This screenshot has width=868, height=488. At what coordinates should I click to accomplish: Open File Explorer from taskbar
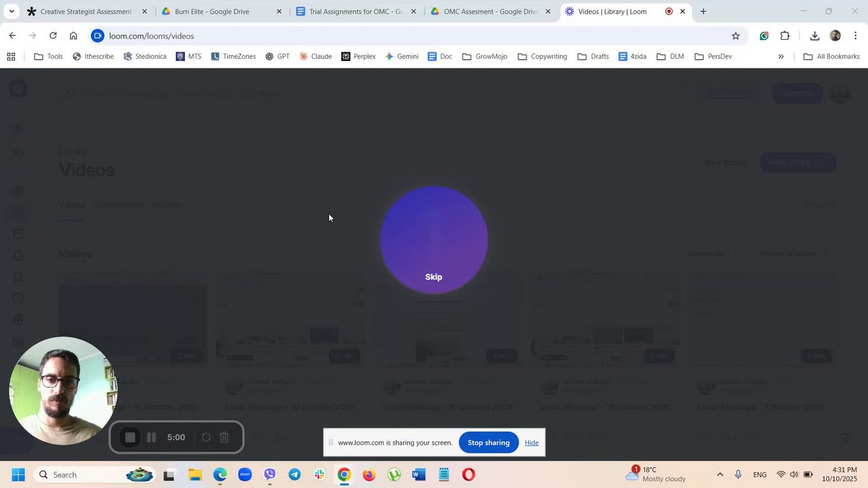pyautogui.click(x=195, y=474)
